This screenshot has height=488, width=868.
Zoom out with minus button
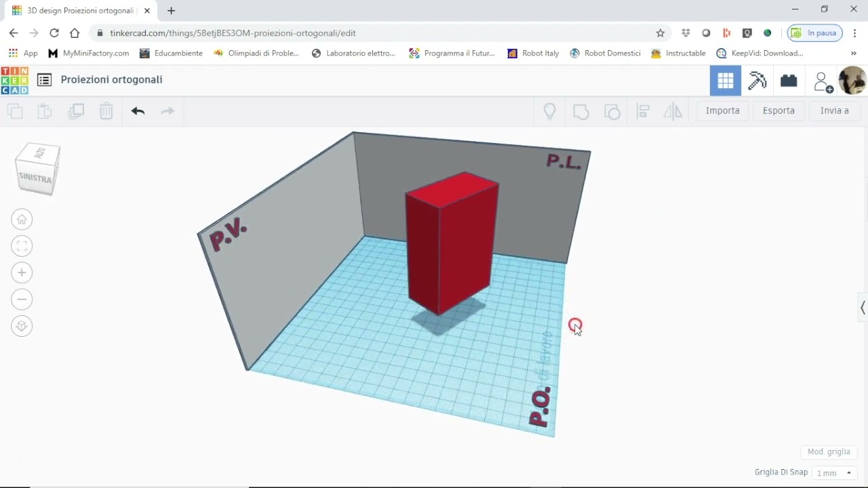pyautogui.click(x=22, y=299)
